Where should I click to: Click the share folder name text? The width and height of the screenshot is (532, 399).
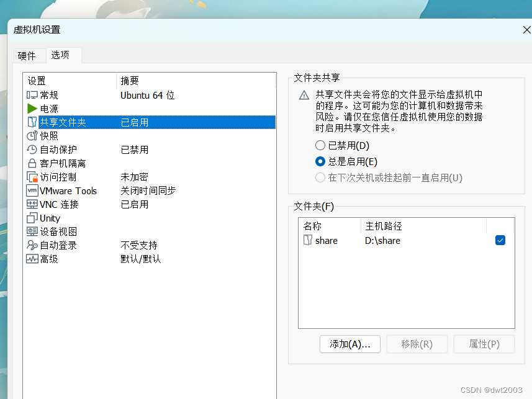coord(327,241)
